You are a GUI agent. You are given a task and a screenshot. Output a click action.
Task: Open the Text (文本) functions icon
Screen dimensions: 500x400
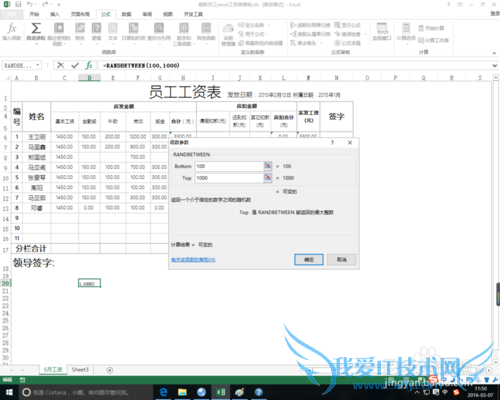click(x=113, y=28)
